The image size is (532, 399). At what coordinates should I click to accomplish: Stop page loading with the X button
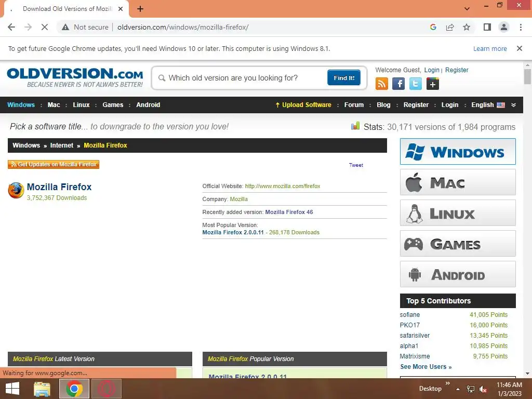pyautogui.click(x=45, y=27)
